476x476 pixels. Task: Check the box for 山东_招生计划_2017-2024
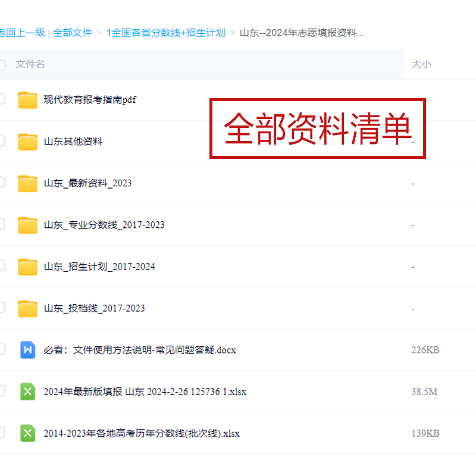pos(2,265)
